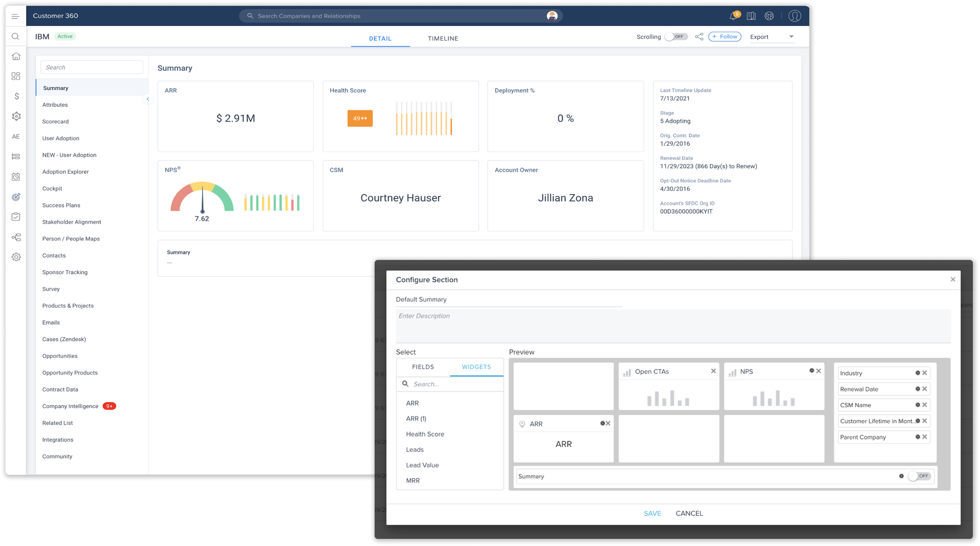
Task: Click the Health Score trend bars
Action: [x=424, y=119]
